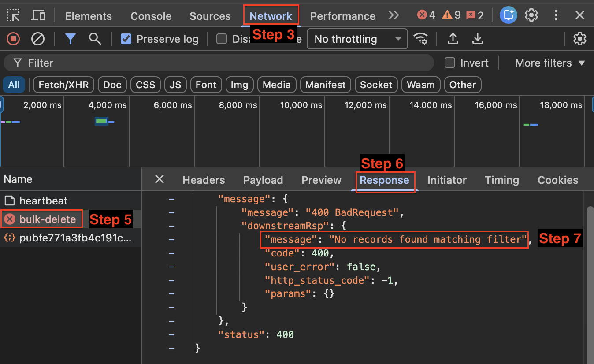Open the network request search

[x=95, y=39]
